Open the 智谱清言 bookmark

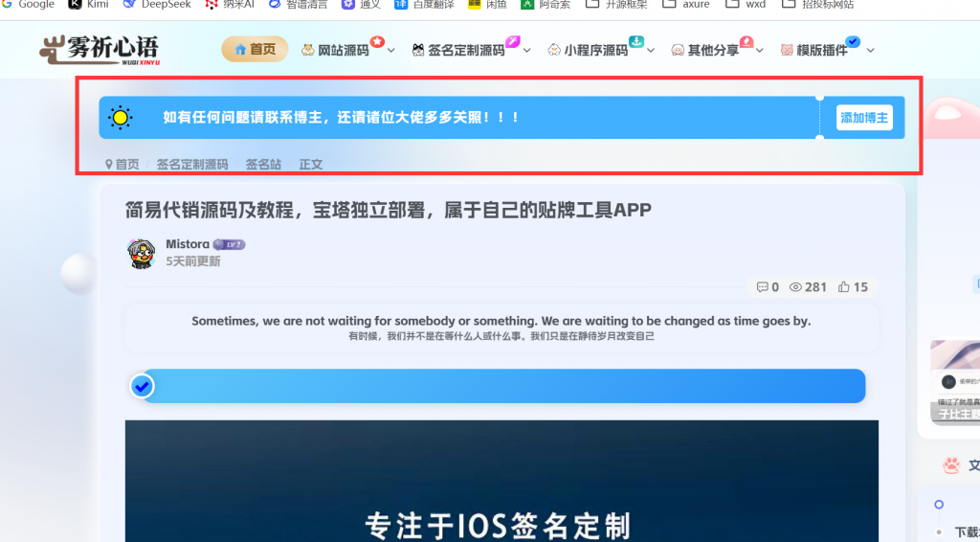tap(299, 5)
